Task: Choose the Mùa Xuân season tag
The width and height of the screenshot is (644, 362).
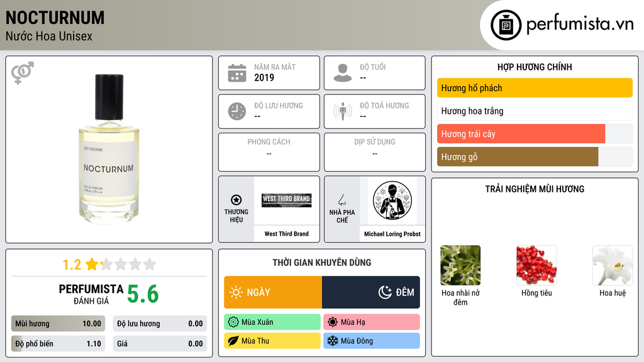Action: (272, 322)
